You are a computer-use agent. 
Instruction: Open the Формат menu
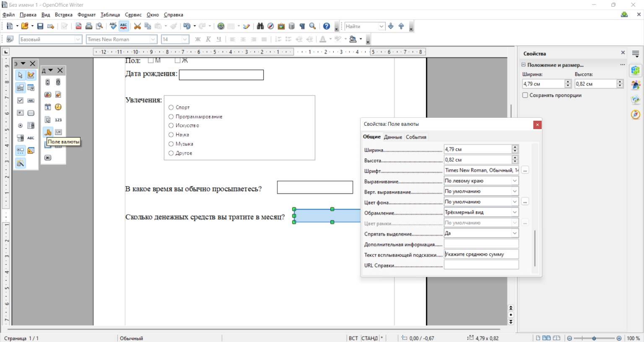click(86, 15)
